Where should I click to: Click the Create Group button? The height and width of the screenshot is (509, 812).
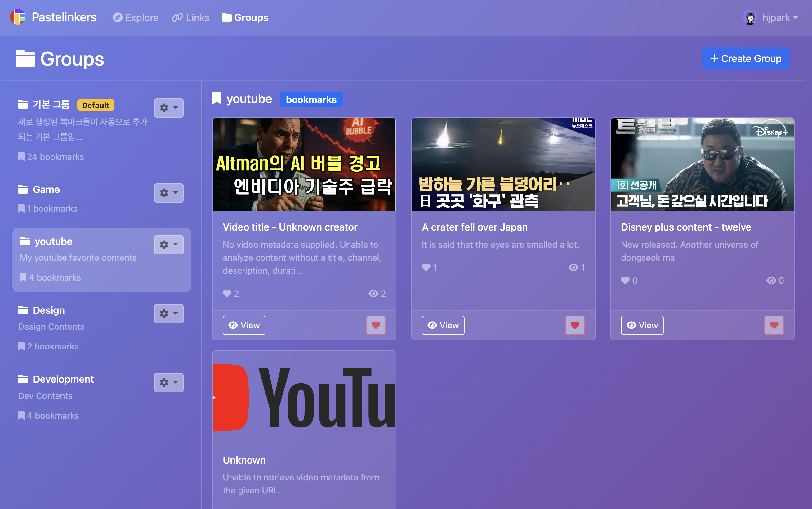pyautogui.click(x=745, y=59)
